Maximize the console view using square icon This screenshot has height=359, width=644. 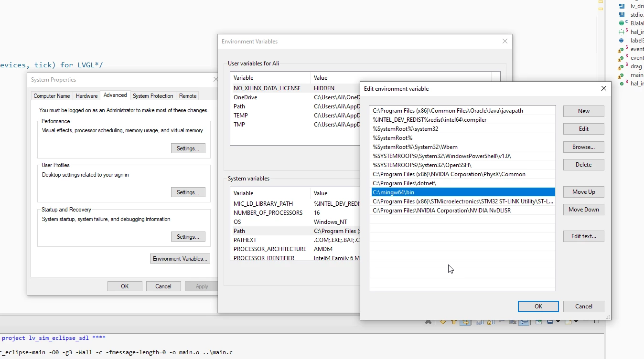597,321
